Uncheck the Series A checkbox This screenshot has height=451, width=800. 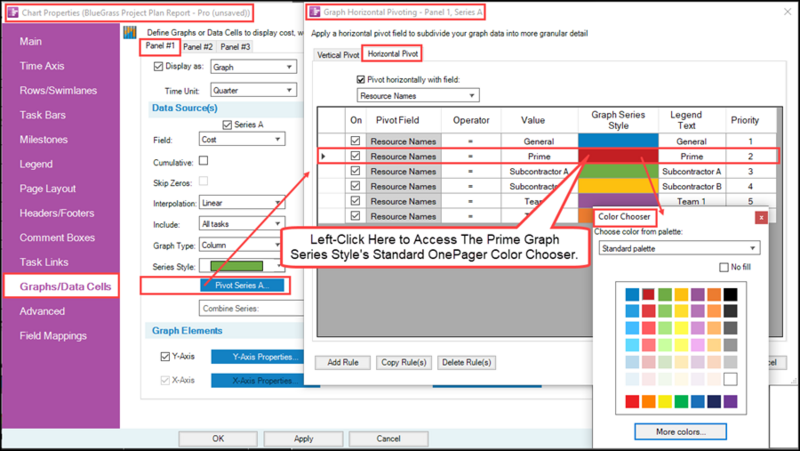227,124
